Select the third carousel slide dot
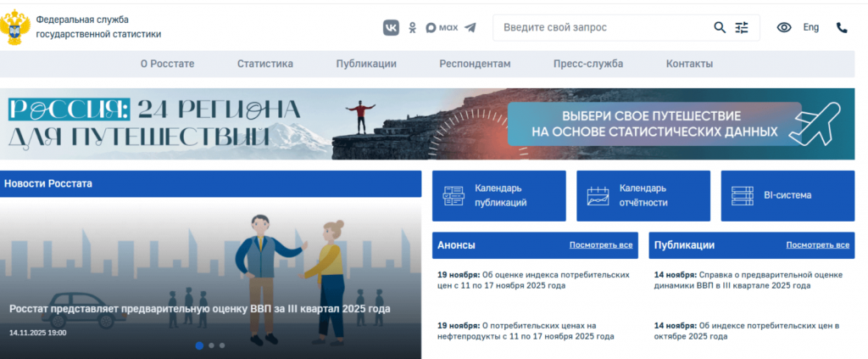The width and height of the screenshot is (868, 359). tap(222, 345)
